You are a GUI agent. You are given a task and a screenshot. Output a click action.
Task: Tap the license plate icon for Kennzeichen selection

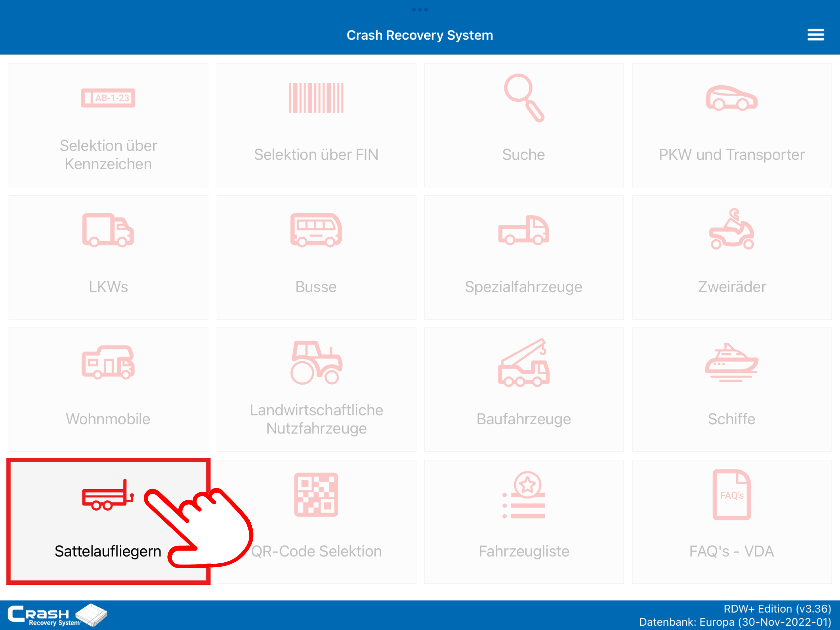pos(108,98)
